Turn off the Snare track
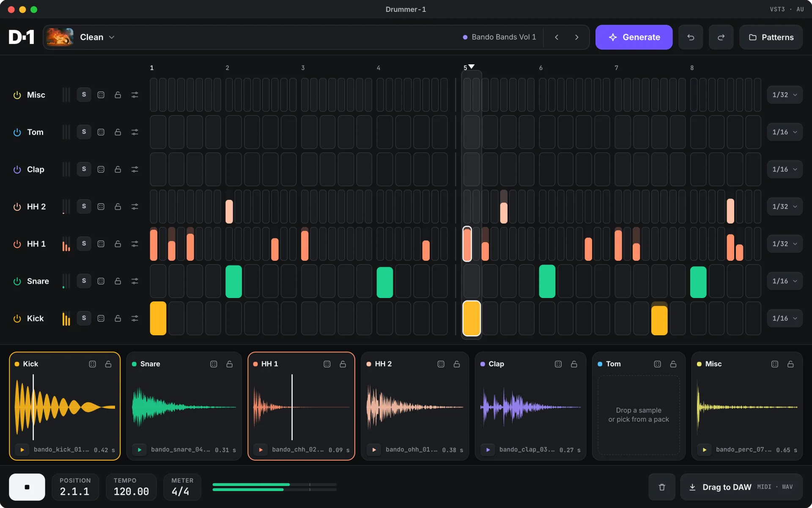This screenshot has width=812, height=508. tap(17, 281)
